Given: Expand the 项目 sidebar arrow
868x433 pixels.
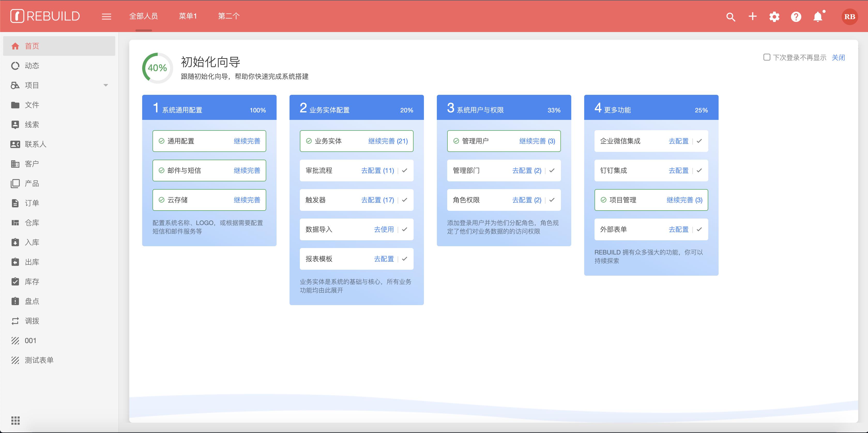Looking at the screenshot, I should (106, 85).
